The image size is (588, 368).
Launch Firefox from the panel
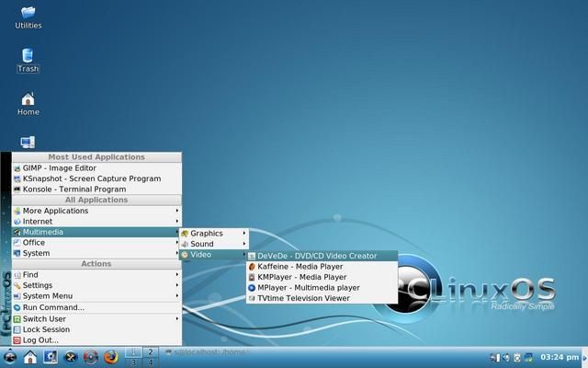[110, 357]
